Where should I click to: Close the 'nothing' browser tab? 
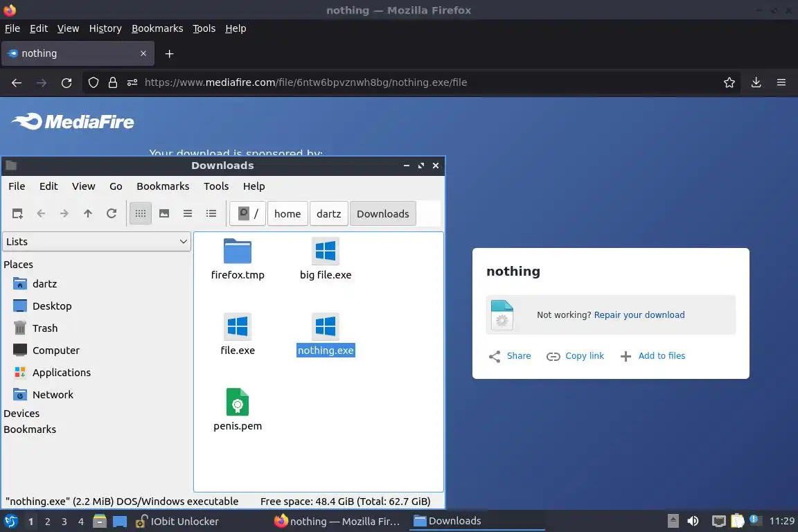(x=143, y=53)
